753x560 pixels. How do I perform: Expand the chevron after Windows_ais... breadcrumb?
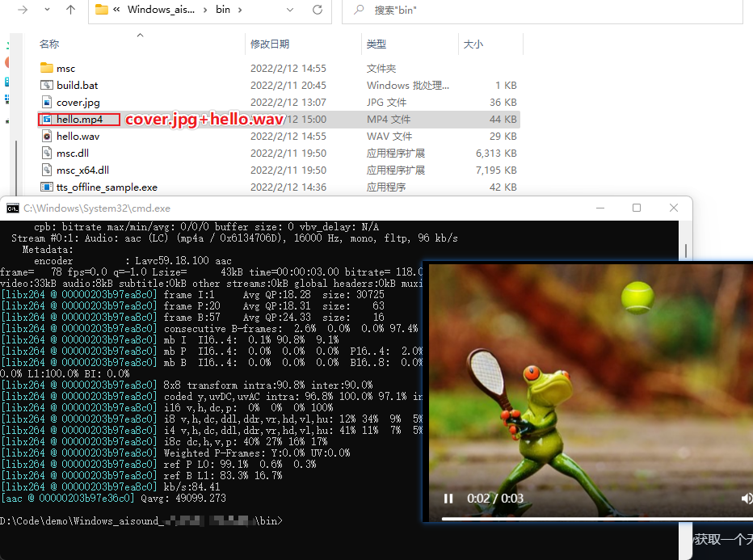(205, 10)
